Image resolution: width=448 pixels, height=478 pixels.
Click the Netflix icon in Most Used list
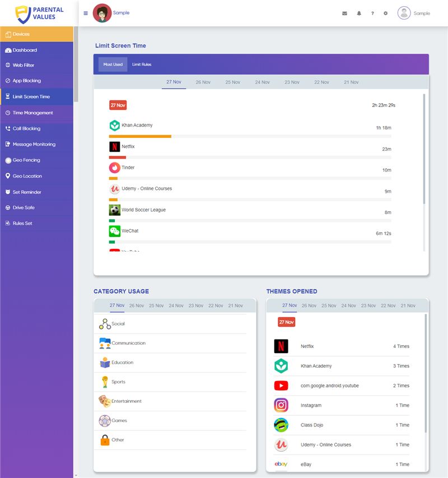pyautogui.click(x=114, y=147)
